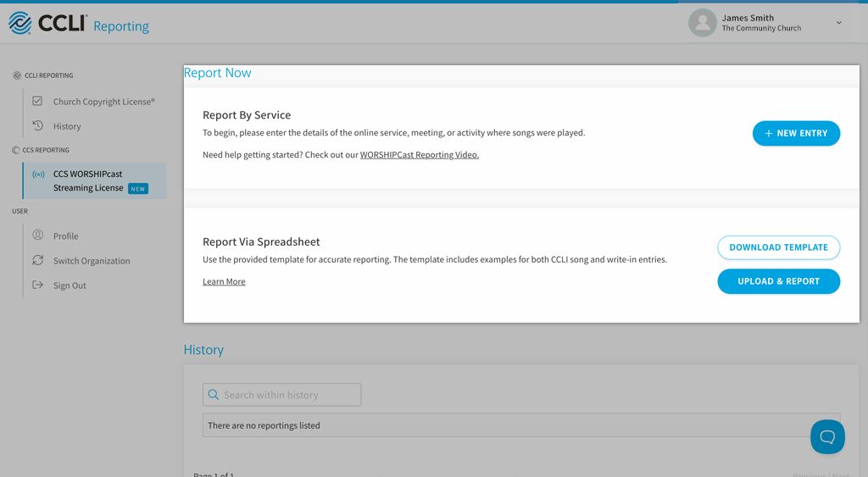The width and height of the screenshot is (868, 477).
Task: Click the Report Via Spreadsheet heading
Action: (x=261, y=241)
